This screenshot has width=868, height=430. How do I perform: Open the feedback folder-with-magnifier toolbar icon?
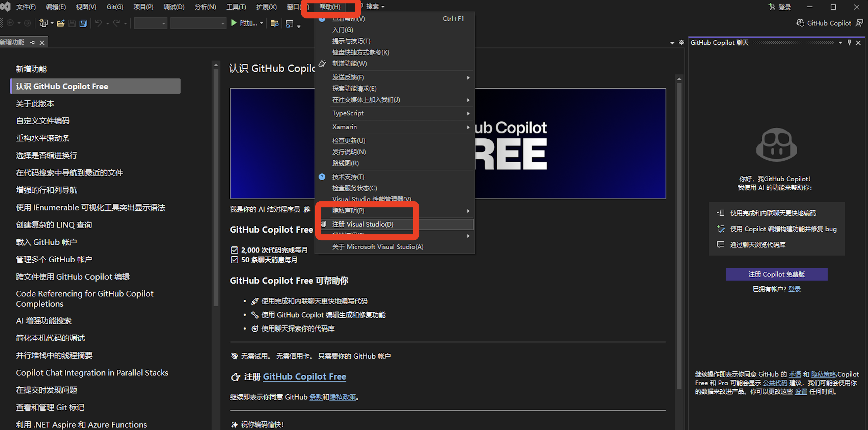(x=274, y=23)
